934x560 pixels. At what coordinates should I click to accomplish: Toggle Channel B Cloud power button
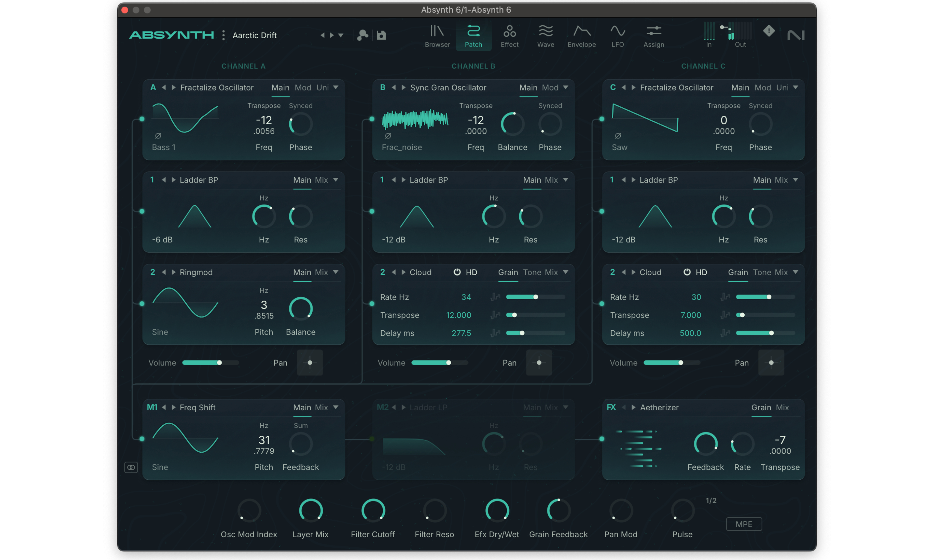(457, 272)
